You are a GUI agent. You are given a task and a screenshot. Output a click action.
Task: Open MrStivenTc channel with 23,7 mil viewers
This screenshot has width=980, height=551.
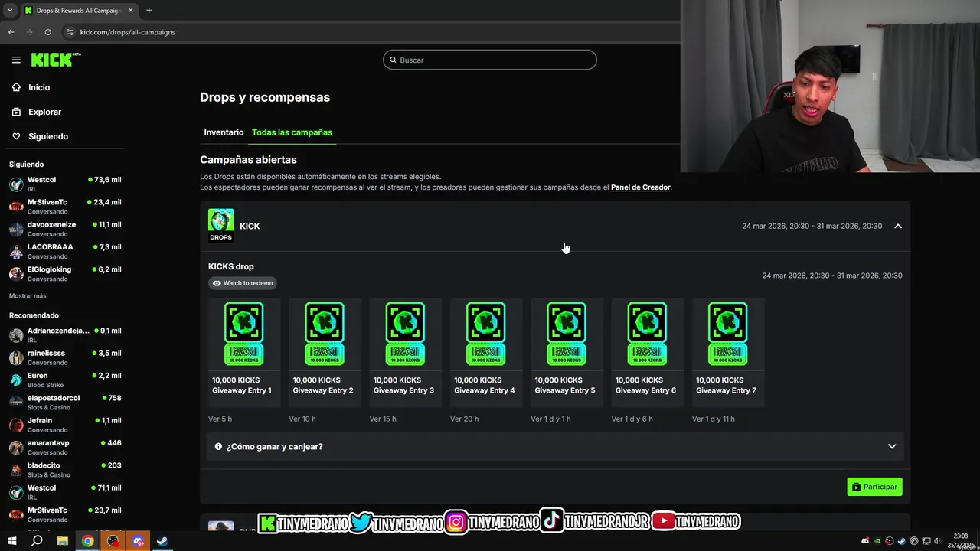pyautogui.click(x=64, y=514)
